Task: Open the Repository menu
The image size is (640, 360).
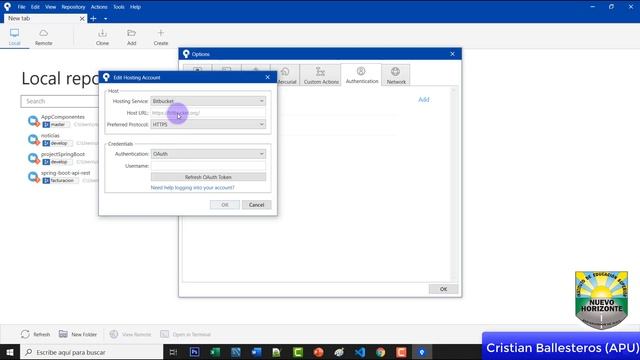Action: 73,7
